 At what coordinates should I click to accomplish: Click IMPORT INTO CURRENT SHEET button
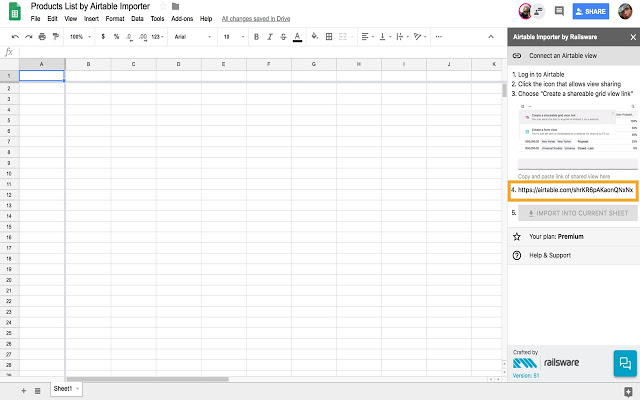coord(578,213)
